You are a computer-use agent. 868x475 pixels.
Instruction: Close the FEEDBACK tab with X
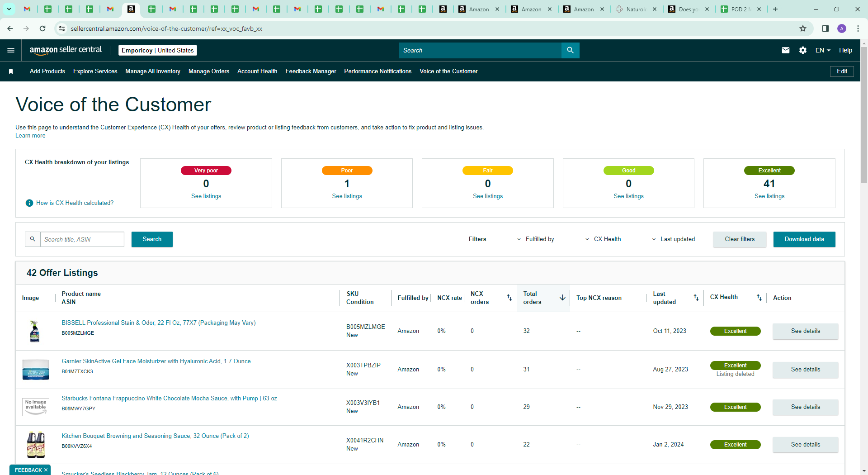[46, 470]
